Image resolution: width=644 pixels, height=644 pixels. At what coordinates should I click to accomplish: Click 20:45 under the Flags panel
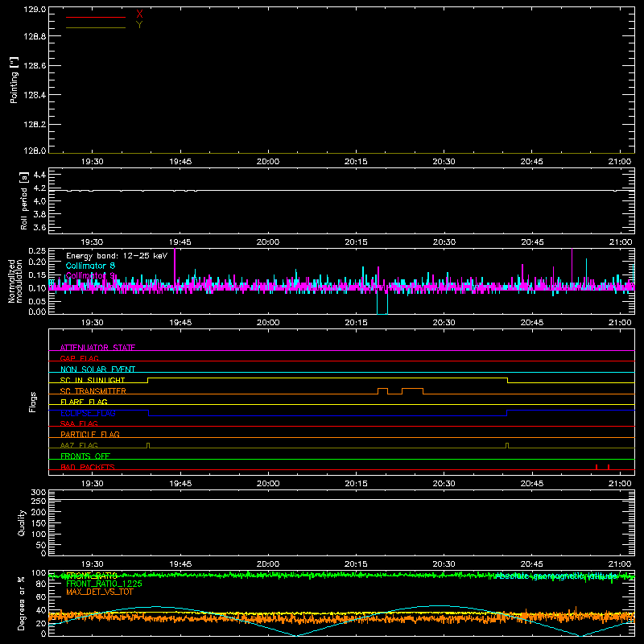point(532,484)
